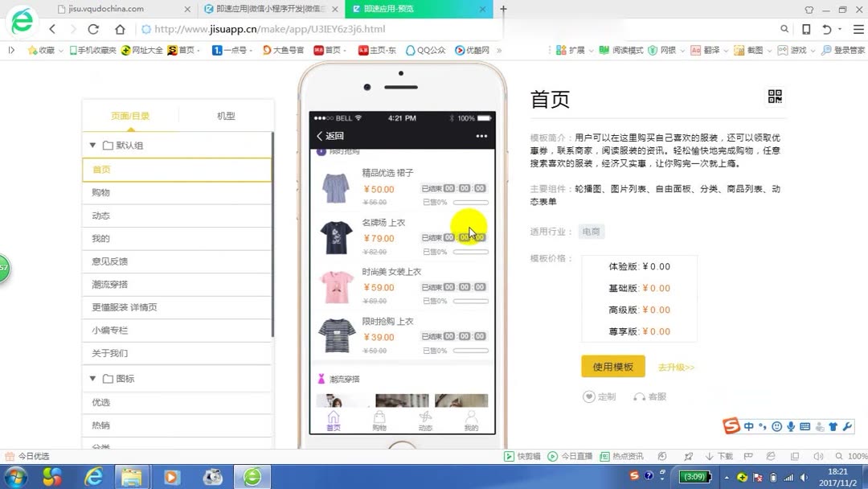
Task: Click the 使用模板 button
Action: [614, 366]
